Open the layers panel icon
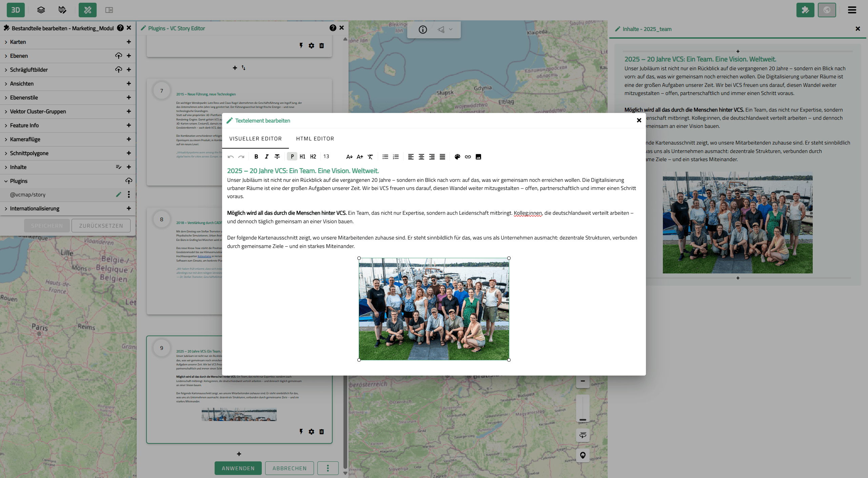The height and width of the screenshot is (478, 868). 41,10
